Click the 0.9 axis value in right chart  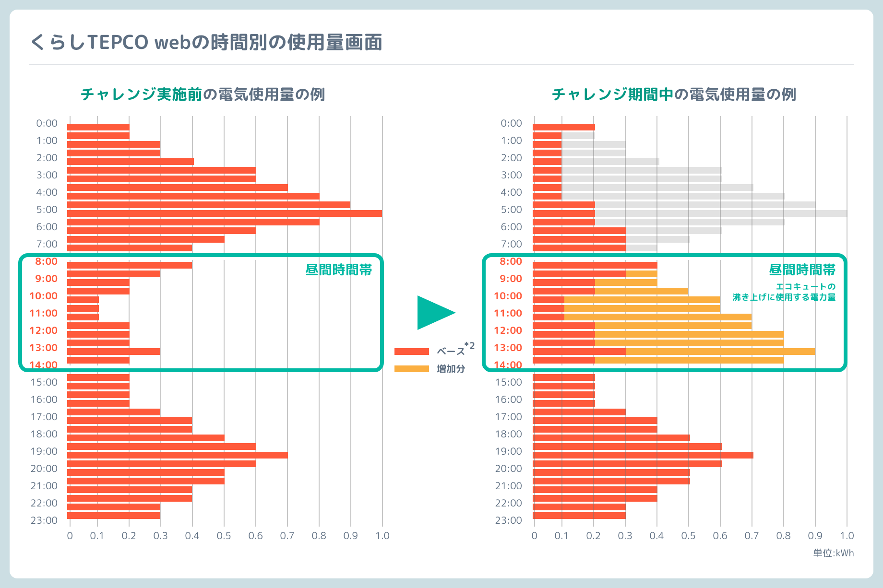[815, 536]
